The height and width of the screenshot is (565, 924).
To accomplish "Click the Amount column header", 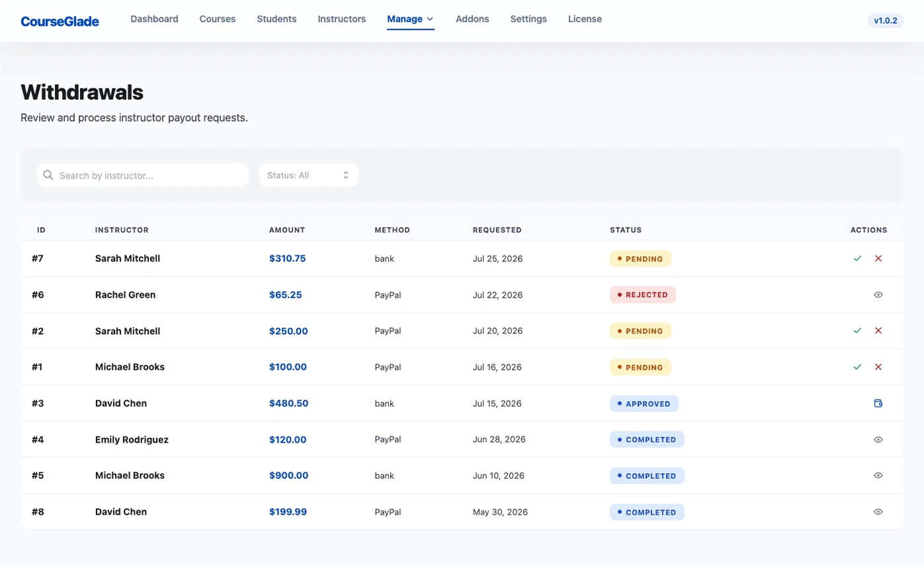I will pyautogui.click(x=287, y=230).
